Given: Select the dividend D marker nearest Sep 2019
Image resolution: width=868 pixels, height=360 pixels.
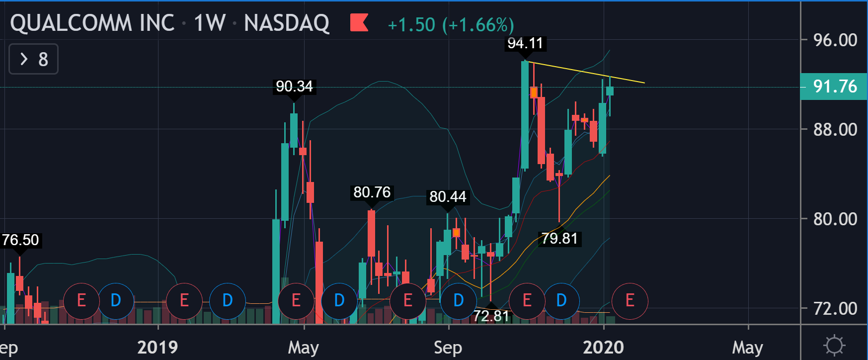Looking at the screenshot, I should [x=458, y=301].
